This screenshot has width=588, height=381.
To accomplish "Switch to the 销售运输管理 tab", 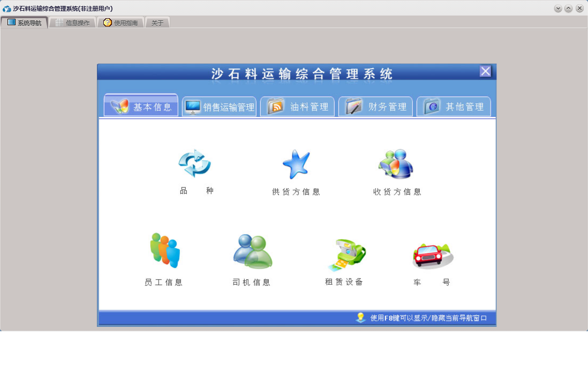I will (x=220, y=107).
